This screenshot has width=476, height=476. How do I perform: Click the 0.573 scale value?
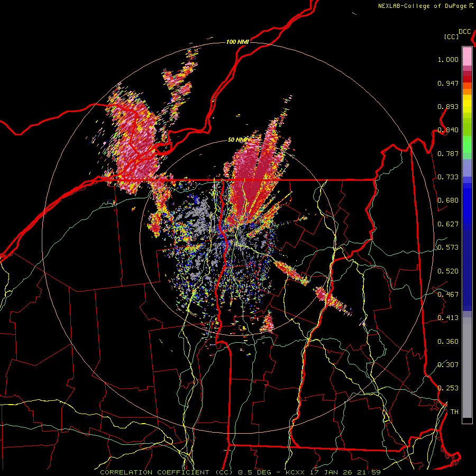(x=448, y=248)
